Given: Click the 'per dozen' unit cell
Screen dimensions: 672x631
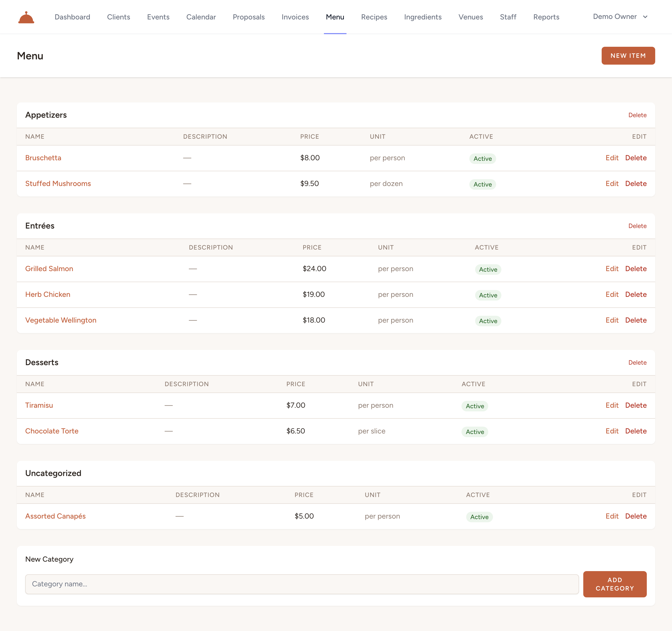Looking at the screenshot, I should pos(386,183).
